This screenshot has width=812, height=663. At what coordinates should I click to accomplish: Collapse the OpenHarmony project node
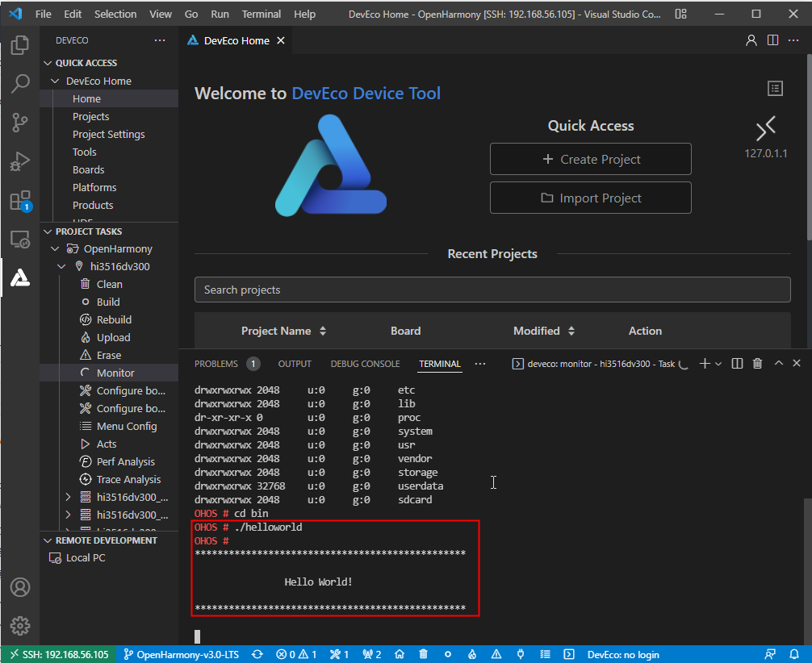55,249
